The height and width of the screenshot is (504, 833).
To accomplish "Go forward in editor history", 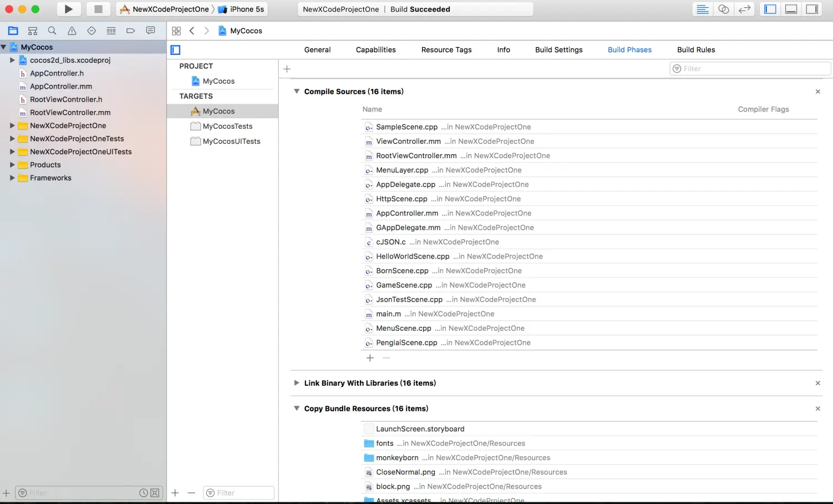I will pyautogui.click(x=207, y=31).
